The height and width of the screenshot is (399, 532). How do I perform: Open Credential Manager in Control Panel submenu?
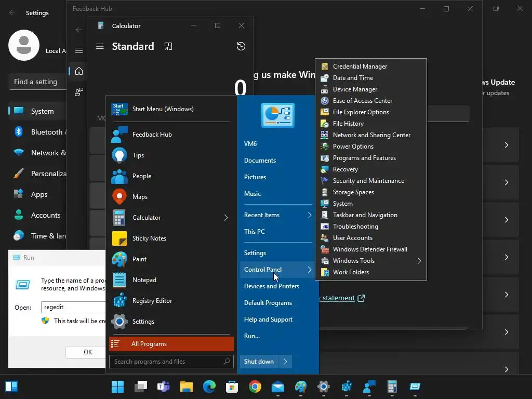(x=371, y=66)
